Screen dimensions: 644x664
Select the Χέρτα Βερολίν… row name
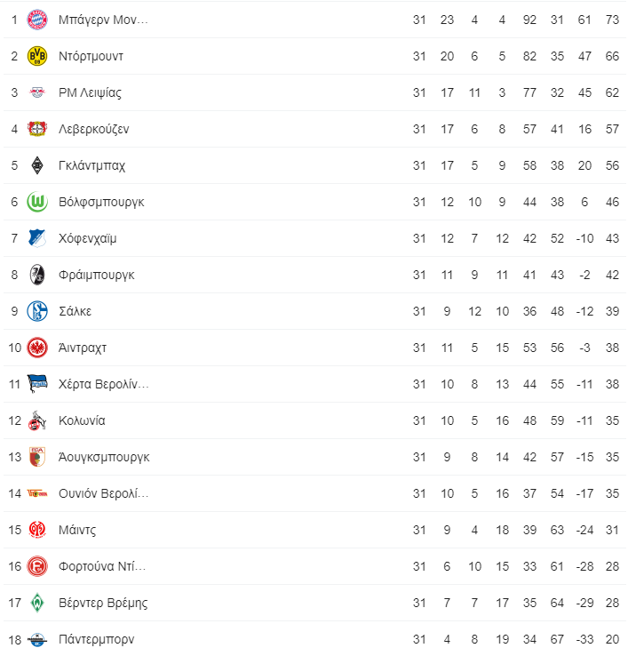click(103, 384)
